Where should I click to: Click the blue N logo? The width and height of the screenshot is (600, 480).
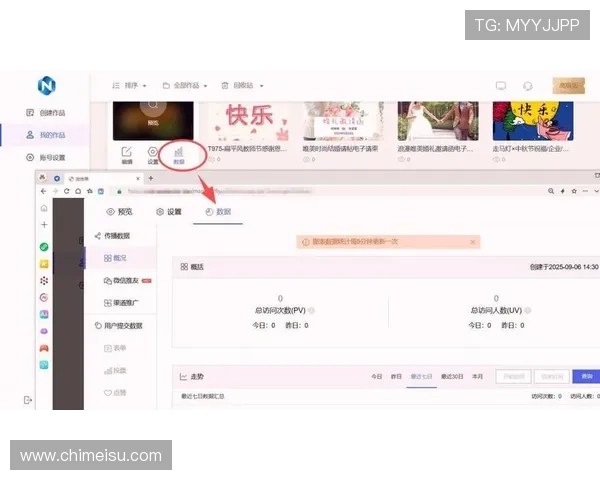click(47, 86)
